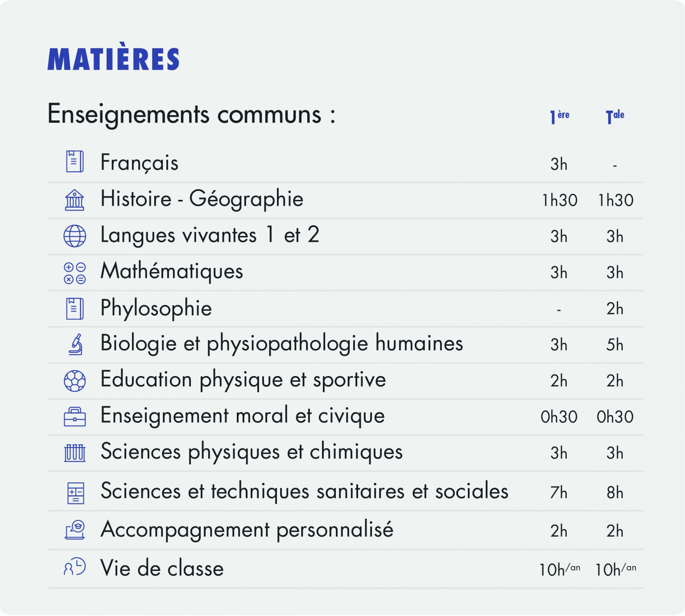Click the book icon beside Phylosophie
Screen dimensions: 685x616
click(x=74, y=309)
